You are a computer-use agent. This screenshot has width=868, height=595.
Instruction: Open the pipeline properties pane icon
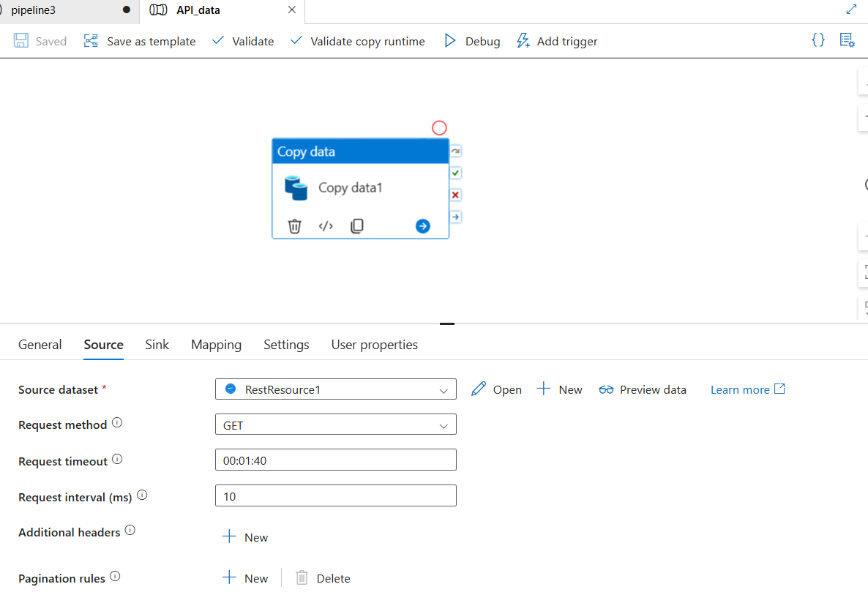point(847,40)
